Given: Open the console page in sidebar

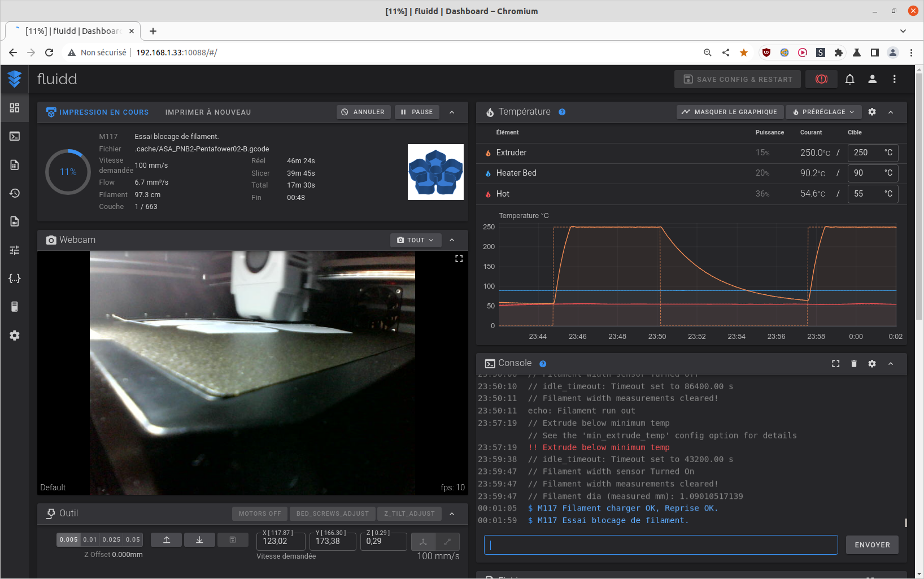Looking at the screenshot, I should coord(15,136).
